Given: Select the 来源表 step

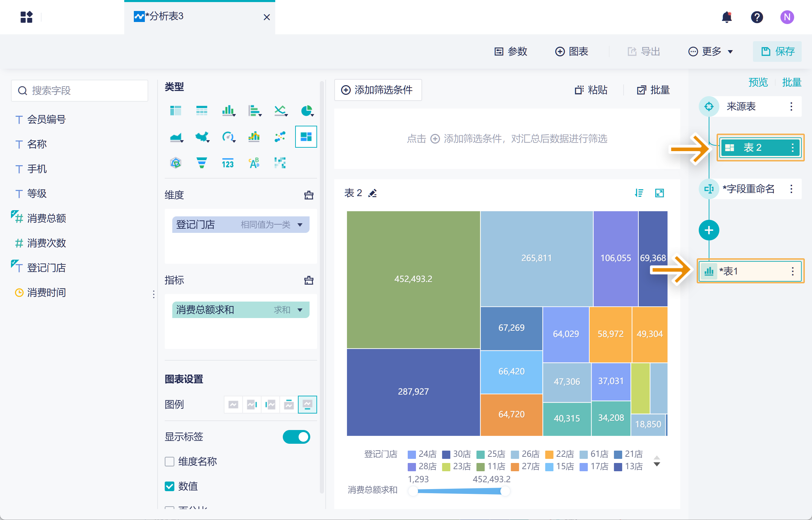Looking at the screenshot, I should [x=741, y=106].
